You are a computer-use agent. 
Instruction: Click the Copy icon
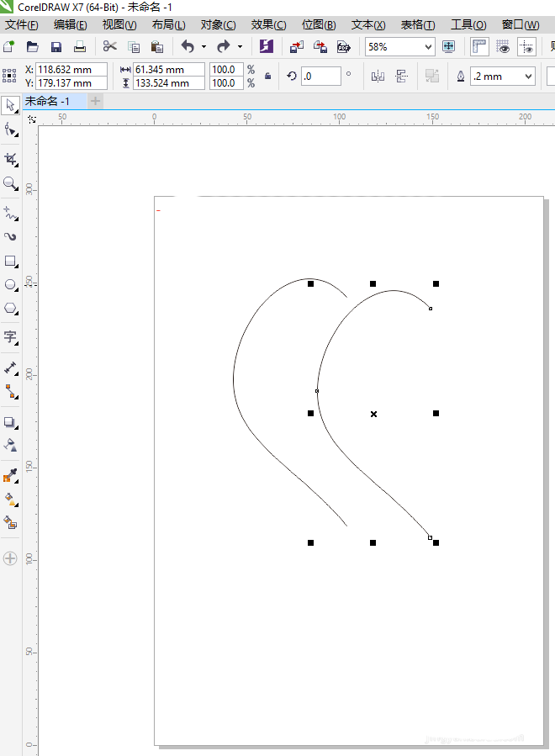click(x=134, y=47)
